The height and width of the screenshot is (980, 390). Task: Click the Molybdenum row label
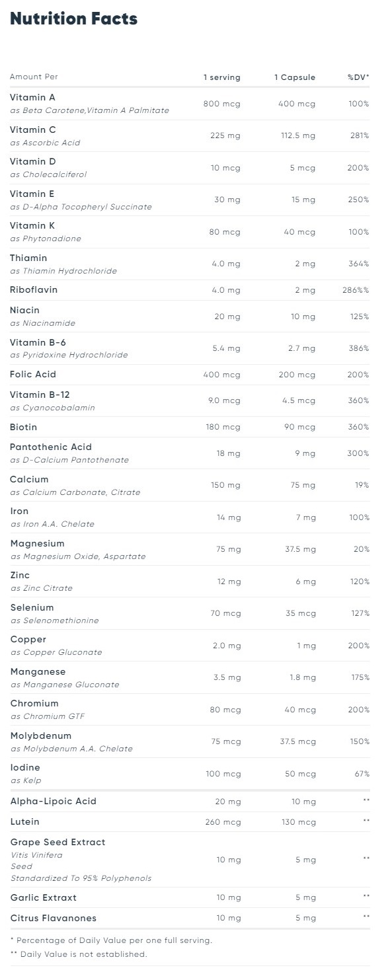click(41, 735)
